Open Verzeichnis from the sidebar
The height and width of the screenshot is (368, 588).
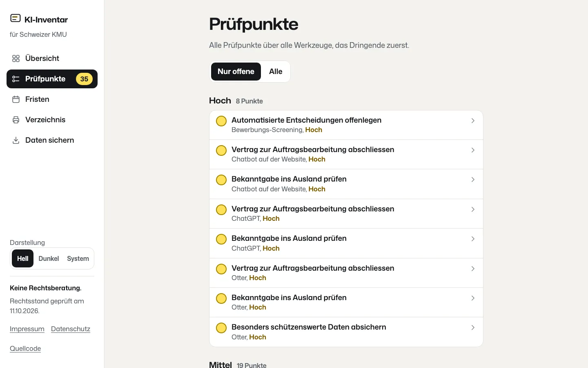52,120
